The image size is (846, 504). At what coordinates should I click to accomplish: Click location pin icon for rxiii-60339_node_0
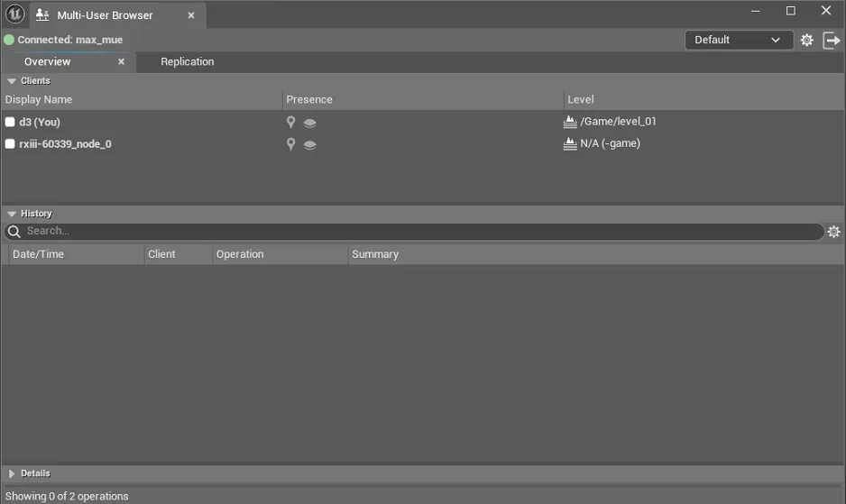coord(290,144)
